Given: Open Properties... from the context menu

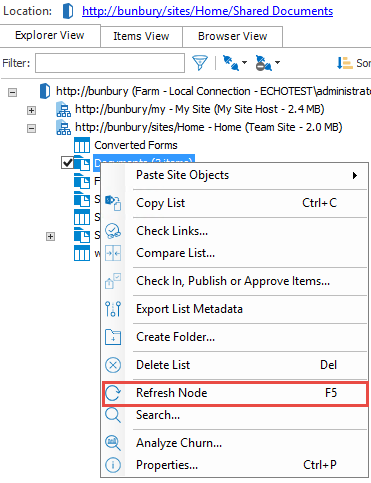Looking at the screenshot, I should (234, 465).
